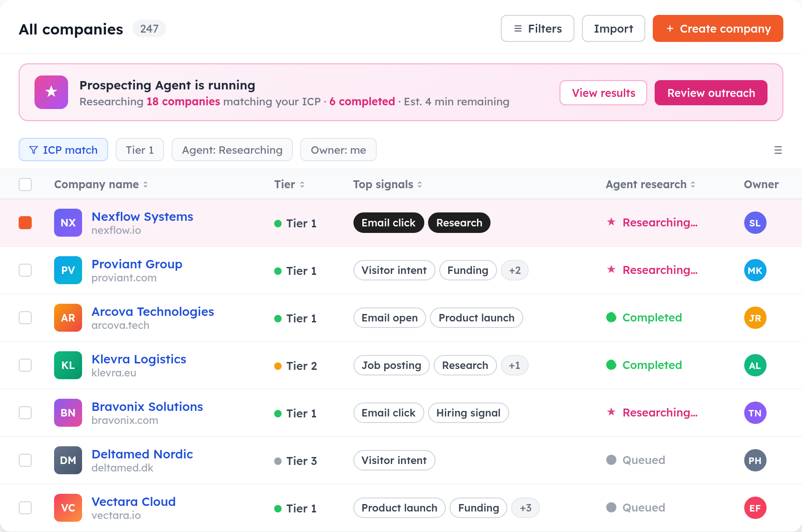
Task: Select the Owner: me filter chip
Action: (x=338, y=150)
